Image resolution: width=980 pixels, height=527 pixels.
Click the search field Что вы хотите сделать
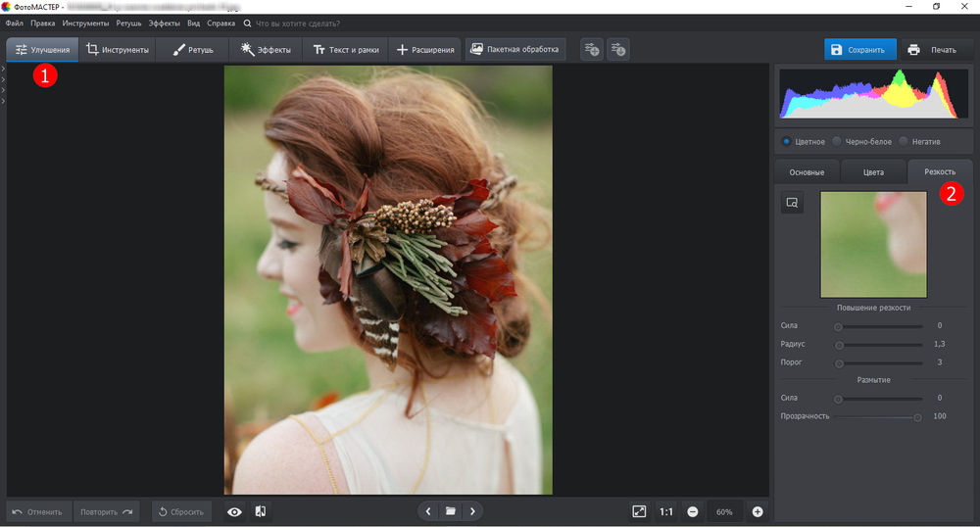[x=299, y=22]
